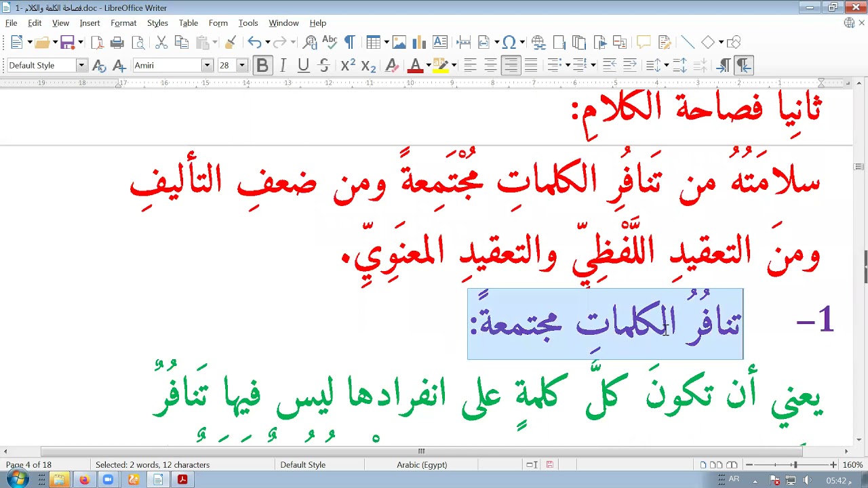868x488 pixels.
Task: Open the Edit menu
Action: (35, 23)
